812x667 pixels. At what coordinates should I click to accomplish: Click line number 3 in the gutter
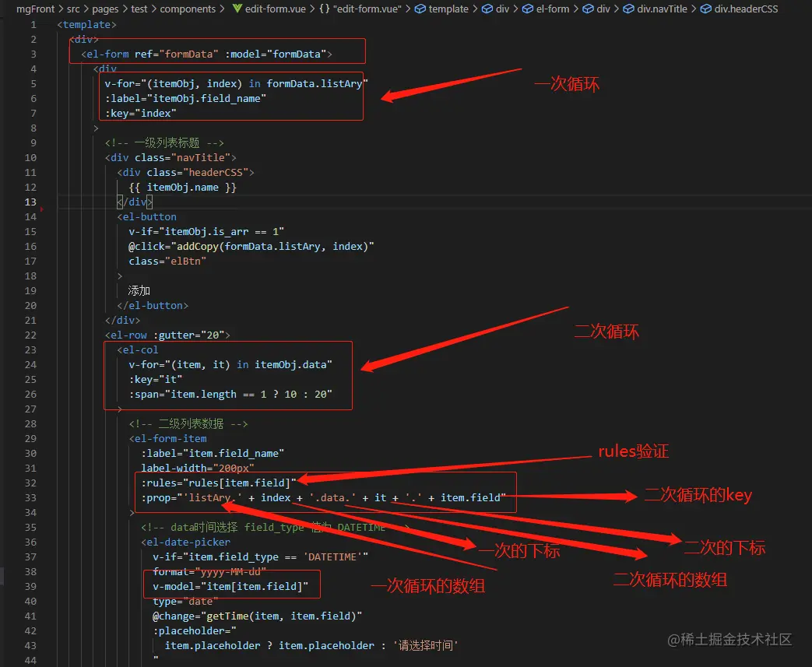(33, 54)
